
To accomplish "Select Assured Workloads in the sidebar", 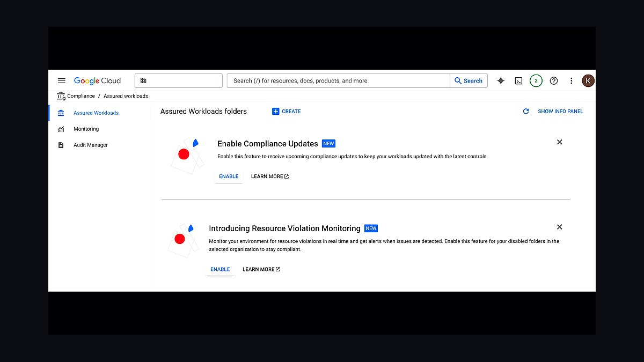I will pos(96,113).
